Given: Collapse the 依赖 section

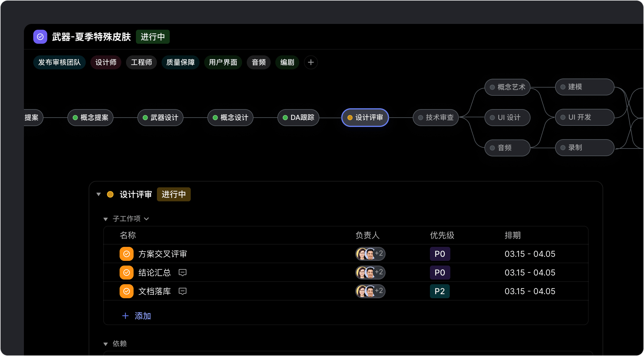Looking at the screenshot, I should pos(106,343).
